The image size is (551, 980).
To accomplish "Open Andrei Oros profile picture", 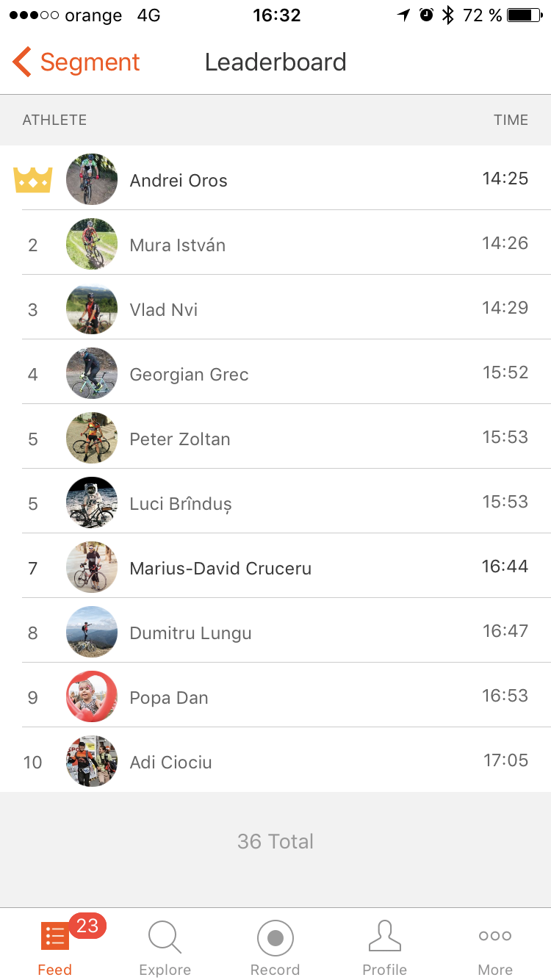I will (x=92, y=179).
